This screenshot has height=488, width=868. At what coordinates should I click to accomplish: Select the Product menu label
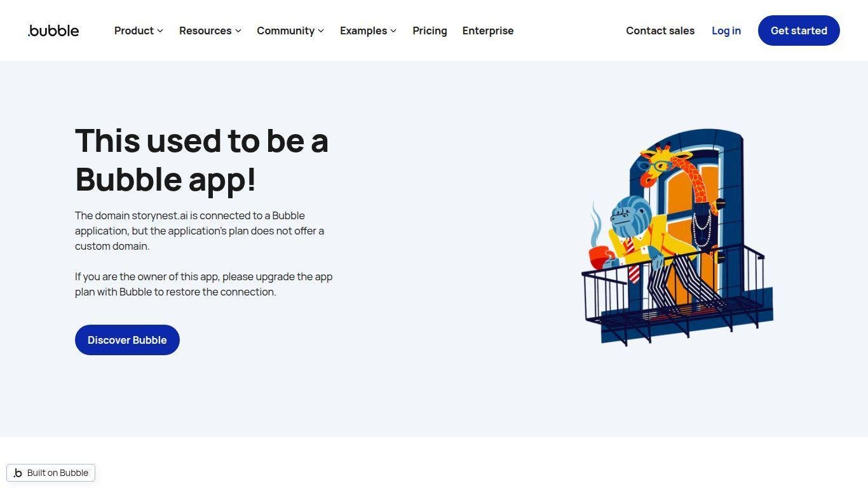point(134,30)
